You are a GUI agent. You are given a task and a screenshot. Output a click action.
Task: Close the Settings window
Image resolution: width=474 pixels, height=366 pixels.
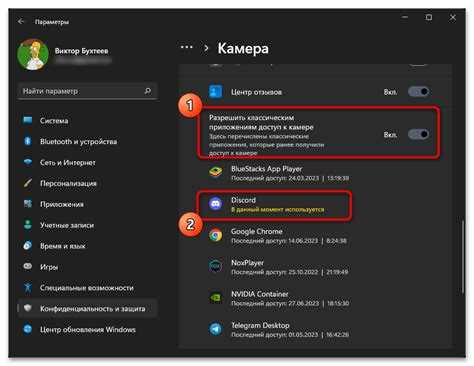(452, 17)
